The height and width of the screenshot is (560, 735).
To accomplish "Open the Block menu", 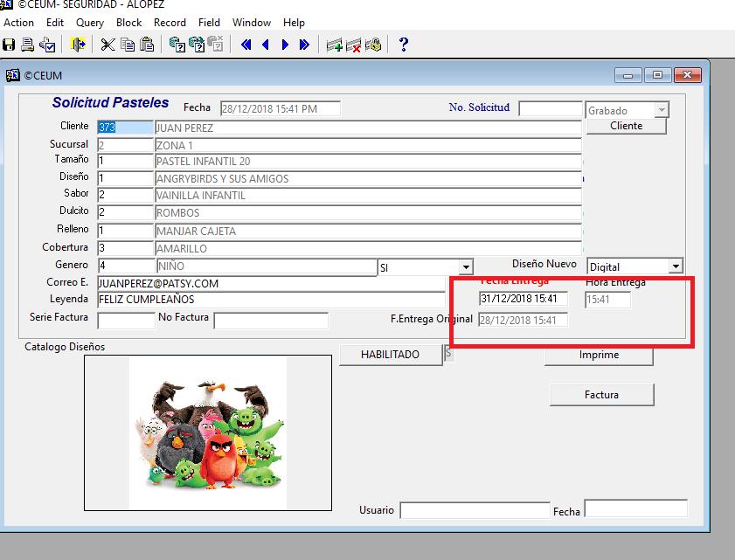I will (128, 23).
